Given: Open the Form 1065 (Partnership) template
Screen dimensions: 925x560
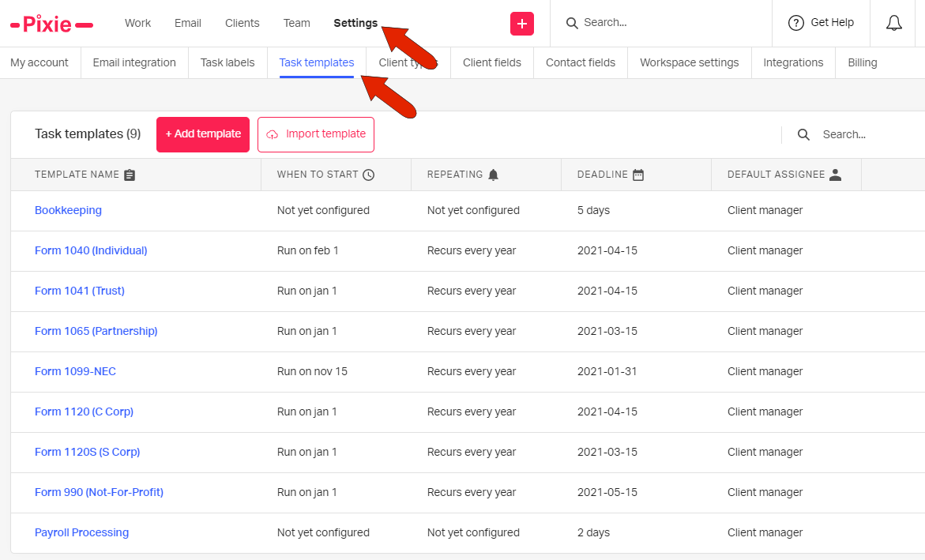Looking at the screenshot, I should tap(96, 331).
